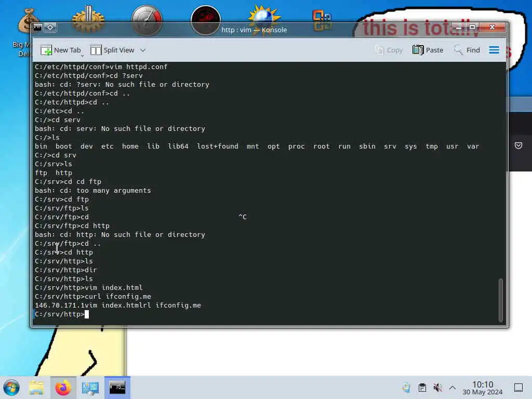
Task: Click the terminal prompt C:/srv/http>
Action: click(59, 314)
